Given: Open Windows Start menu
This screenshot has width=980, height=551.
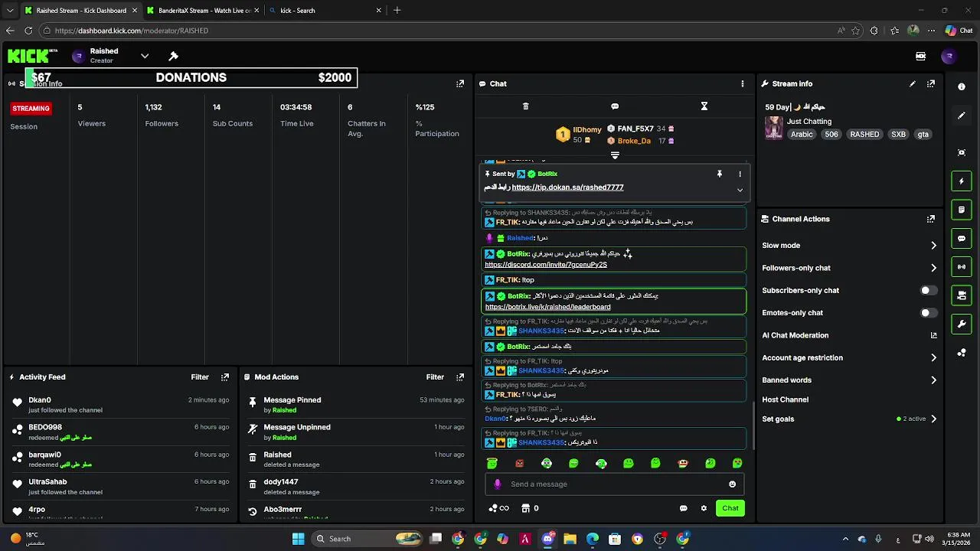Looking at the screenshot, I should pos(298,539).
